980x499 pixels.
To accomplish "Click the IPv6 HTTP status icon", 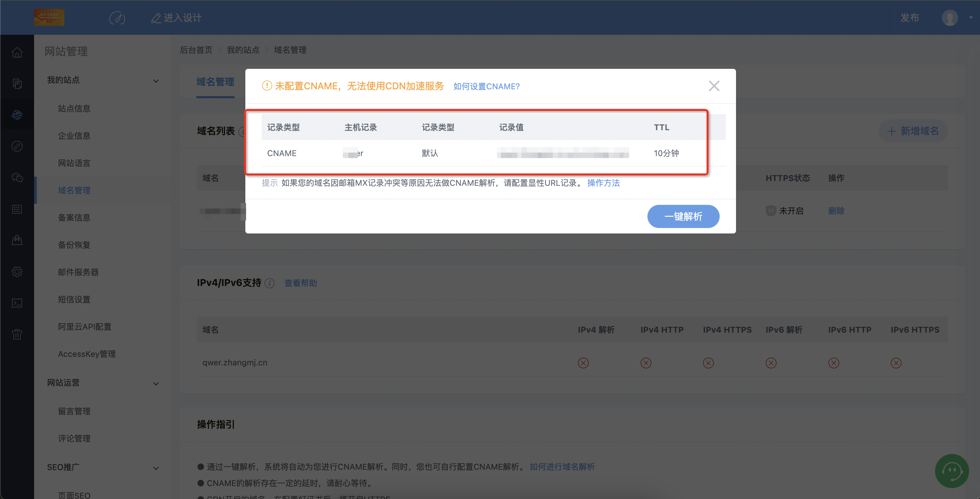I will point(833,363).
